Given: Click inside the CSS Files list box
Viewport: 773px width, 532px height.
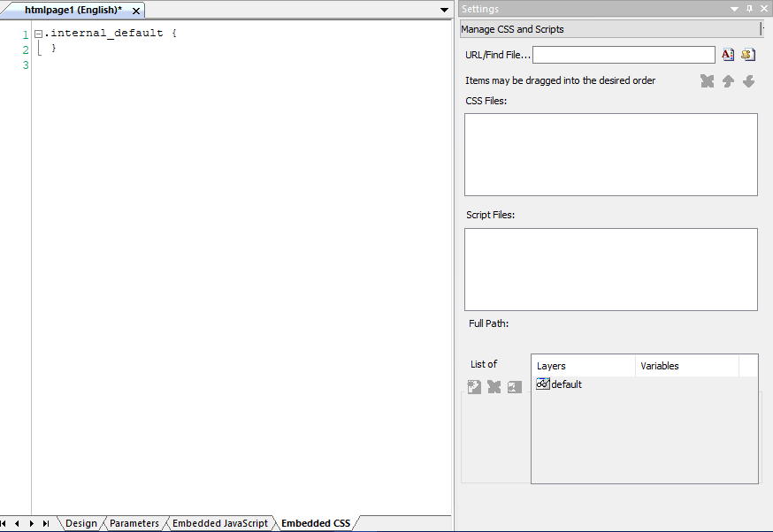Looking at the screenshot, I should tap(611, 155).
